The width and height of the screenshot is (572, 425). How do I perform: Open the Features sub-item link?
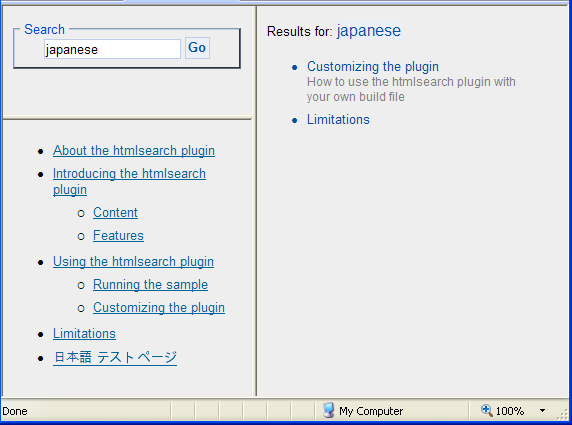[118, 235]
